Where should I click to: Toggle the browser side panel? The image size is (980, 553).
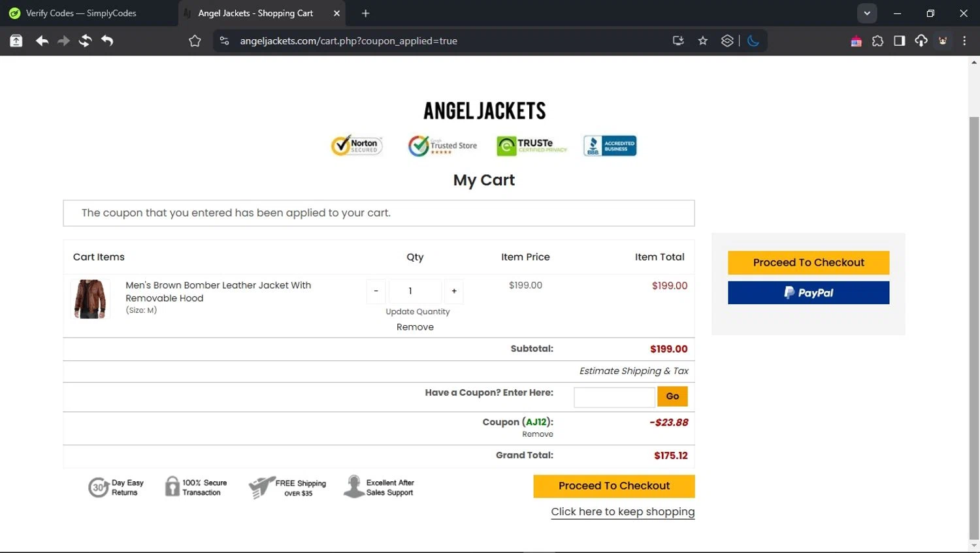pos(899,41)
